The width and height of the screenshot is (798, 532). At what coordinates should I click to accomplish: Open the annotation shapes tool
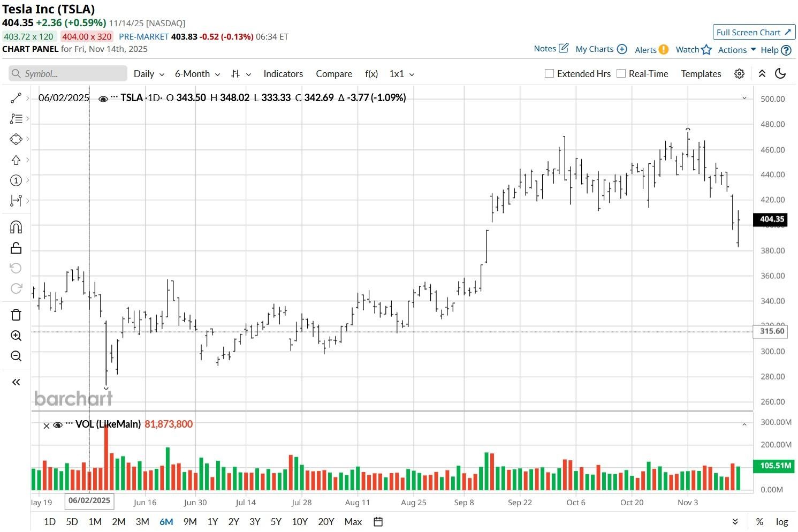pyautogui.click(x=16, y=139)
